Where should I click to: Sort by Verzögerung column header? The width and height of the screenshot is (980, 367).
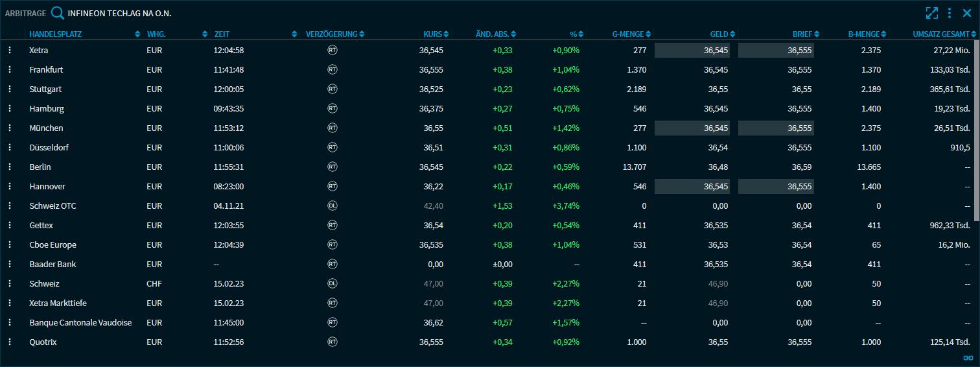(x=331, y=34)
